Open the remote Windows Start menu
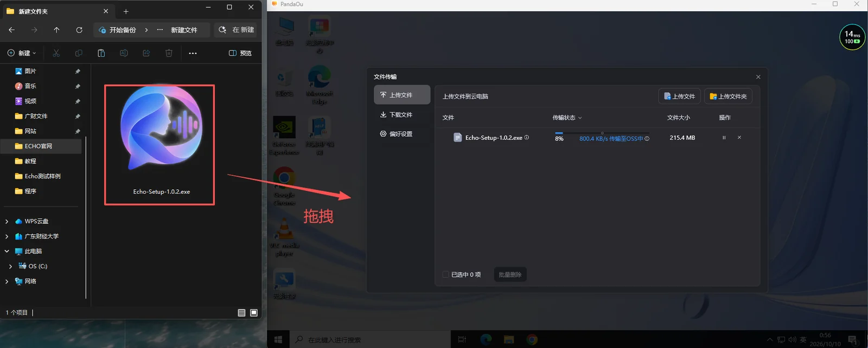The image size is (868, 348). (278, 340)
